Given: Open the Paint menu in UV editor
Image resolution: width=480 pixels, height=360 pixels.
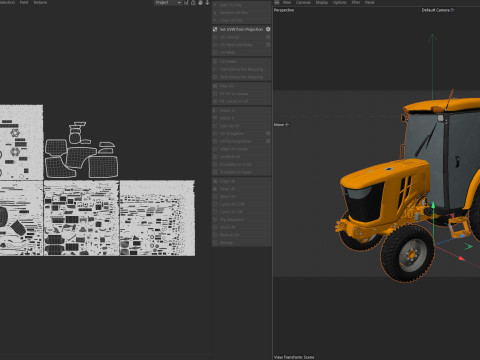Looking at the screenshot, I should [24, 2].
